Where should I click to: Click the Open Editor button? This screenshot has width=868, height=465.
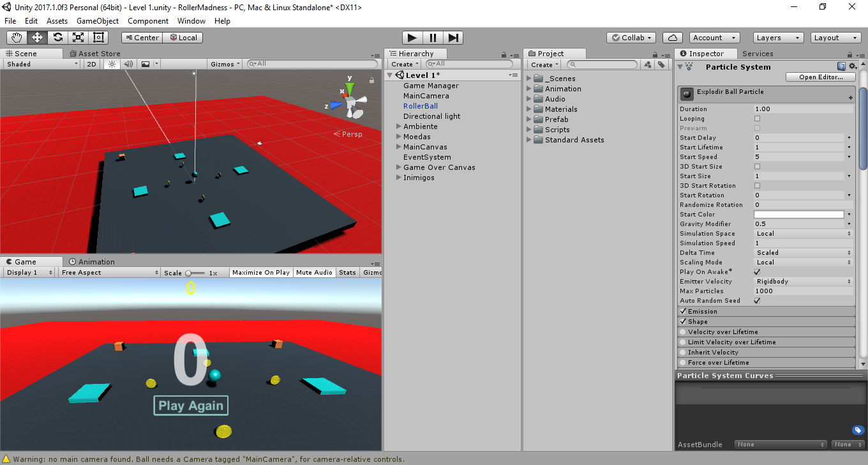point(821,77)
